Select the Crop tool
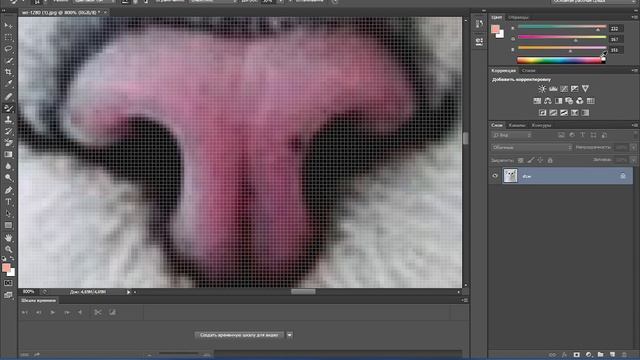 tap(8, 72)
